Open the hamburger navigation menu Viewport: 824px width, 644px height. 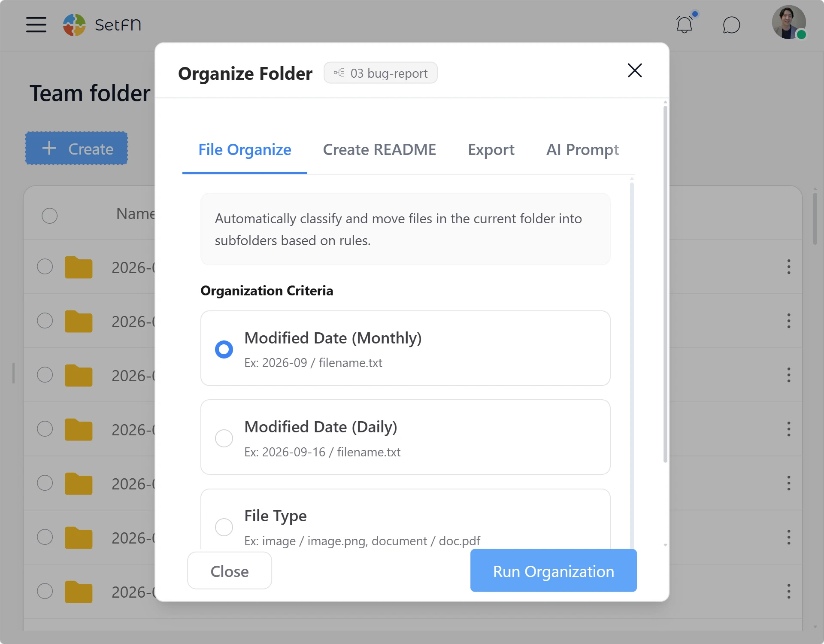pos(36,24)
